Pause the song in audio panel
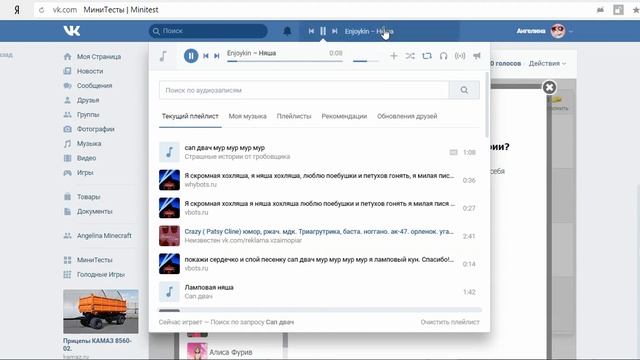 (191, 56)
